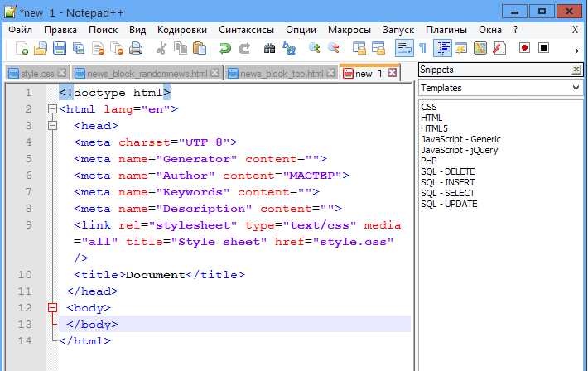Open the Replace dialog icon
588x371 pixels.
click(x=289, y=48)
